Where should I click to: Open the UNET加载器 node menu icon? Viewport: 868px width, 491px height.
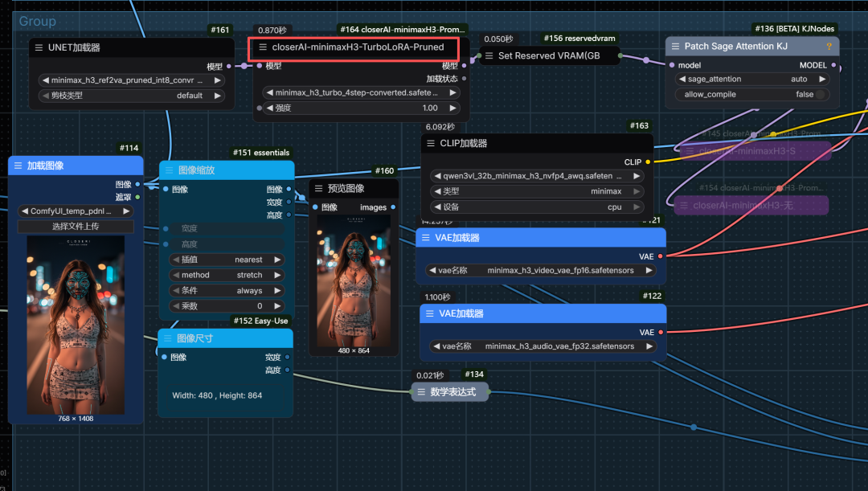click(39, 47)
